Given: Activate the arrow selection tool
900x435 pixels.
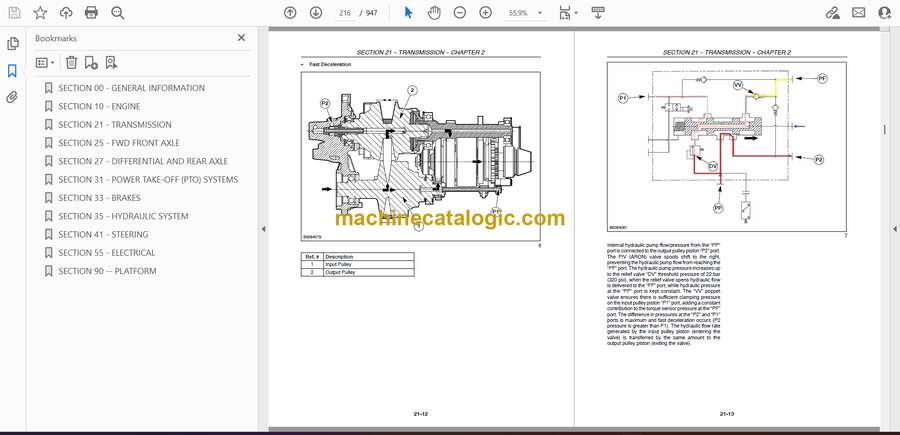Looking at the screenshot, I should (x=408, y=12).
